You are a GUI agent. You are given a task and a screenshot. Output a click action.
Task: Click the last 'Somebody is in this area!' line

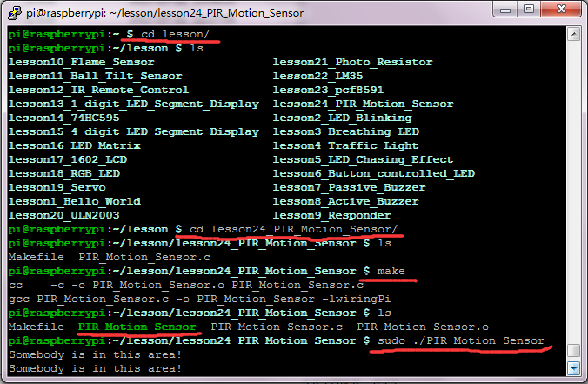click(x=96, y=368)
